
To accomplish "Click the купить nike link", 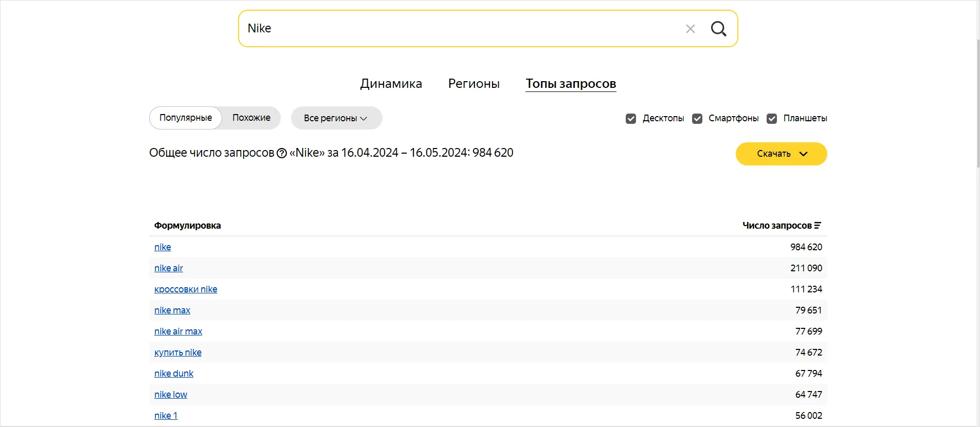I will 178,352.
